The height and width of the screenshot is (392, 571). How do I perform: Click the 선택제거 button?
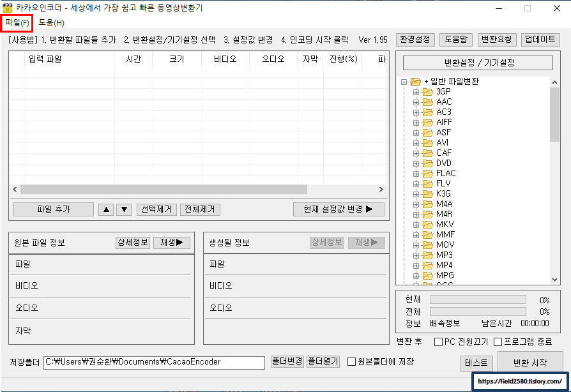[x=156, y=209]
